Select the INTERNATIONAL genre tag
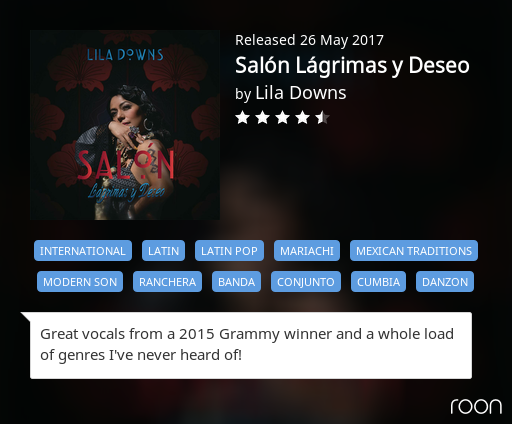The width and height of the screenshot is (512, 424). tap(83, 251)
